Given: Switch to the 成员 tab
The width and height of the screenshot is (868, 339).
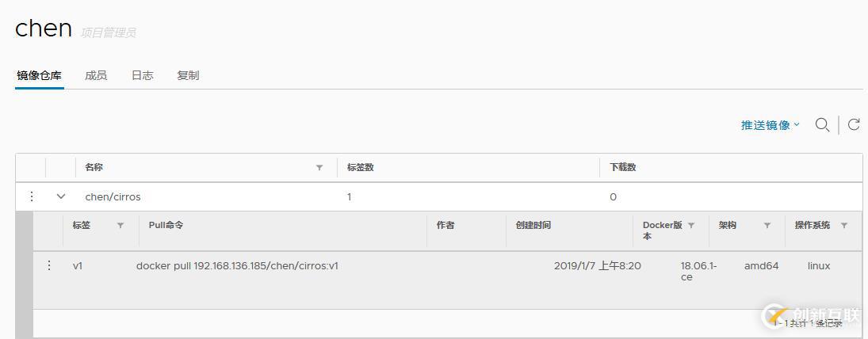Looking at the screenshot, I should [x=96, y=76].
